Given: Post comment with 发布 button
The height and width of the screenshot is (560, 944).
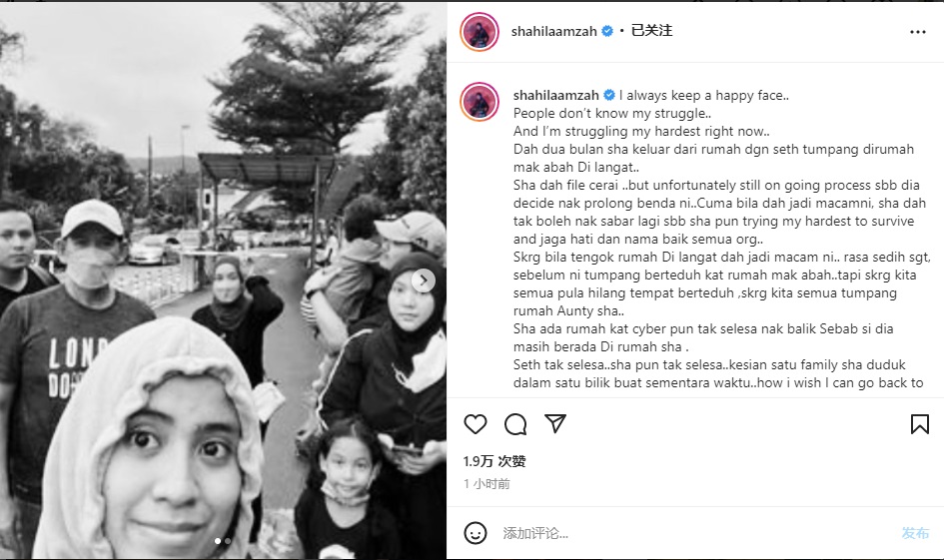Looking at the screenshot, I should [x=915, y=533].
